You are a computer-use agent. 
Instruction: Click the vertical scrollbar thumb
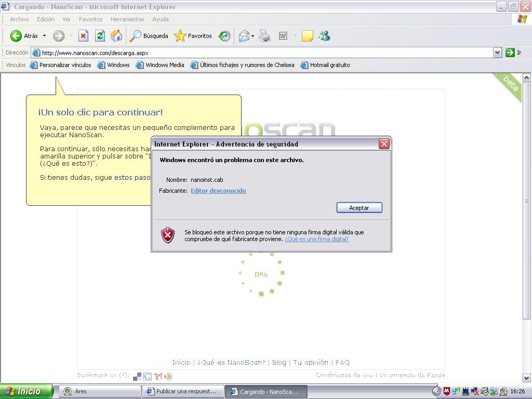(x=527, y=200)
